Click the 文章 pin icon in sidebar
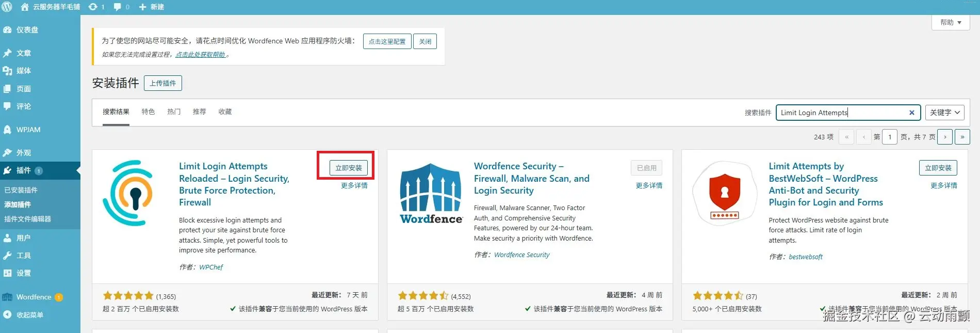 7,53
